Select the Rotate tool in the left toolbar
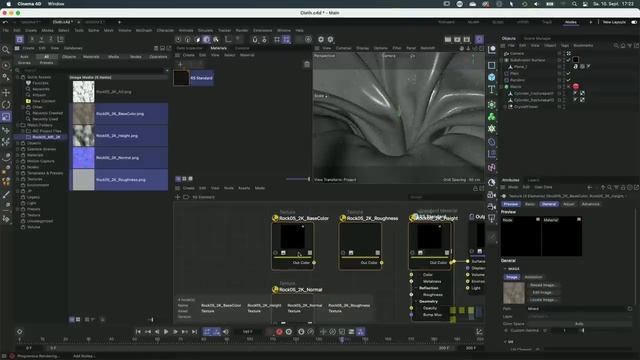 [x=6, y=104]
